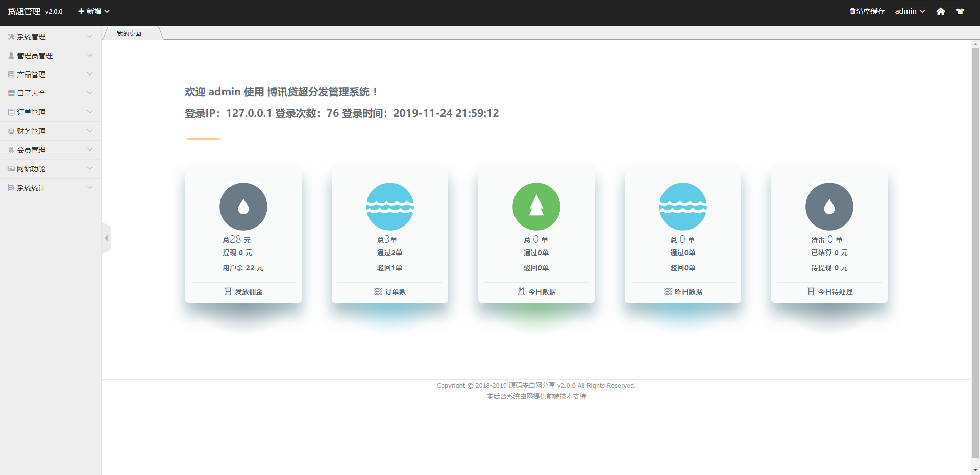Click the blue wave icon on 订单数 card

tap(390, 207)
